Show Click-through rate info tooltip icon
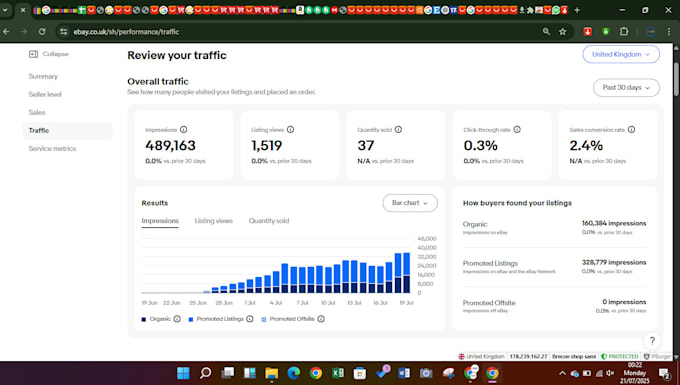680x385 pixels. point(517,130)
